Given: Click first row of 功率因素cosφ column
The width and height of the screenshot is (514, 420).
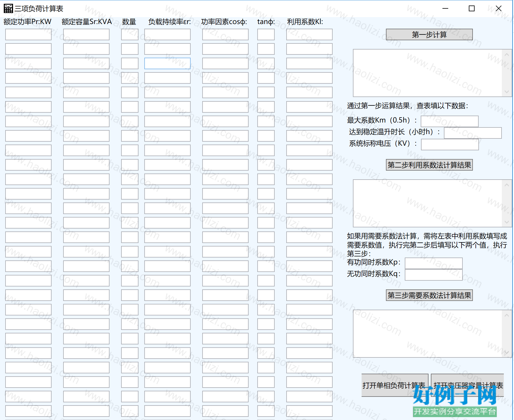Looking at the screenshot, I should tap(225, 34).
